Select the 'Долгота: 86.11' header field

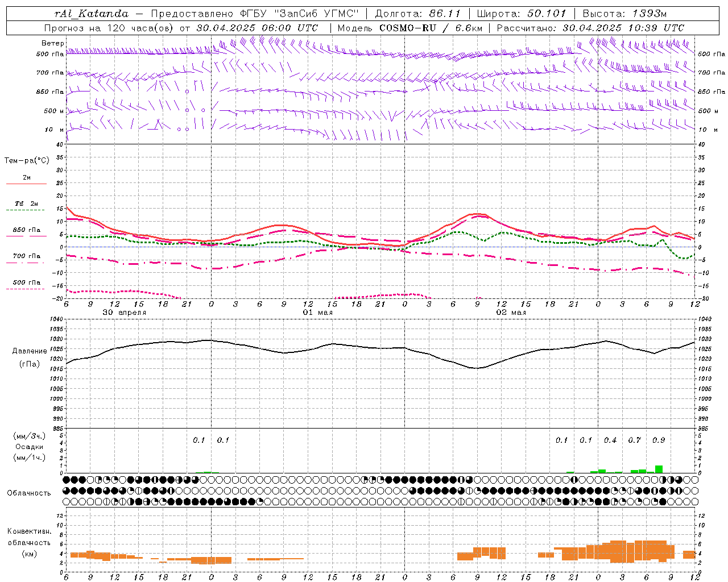tap(417, 14)
